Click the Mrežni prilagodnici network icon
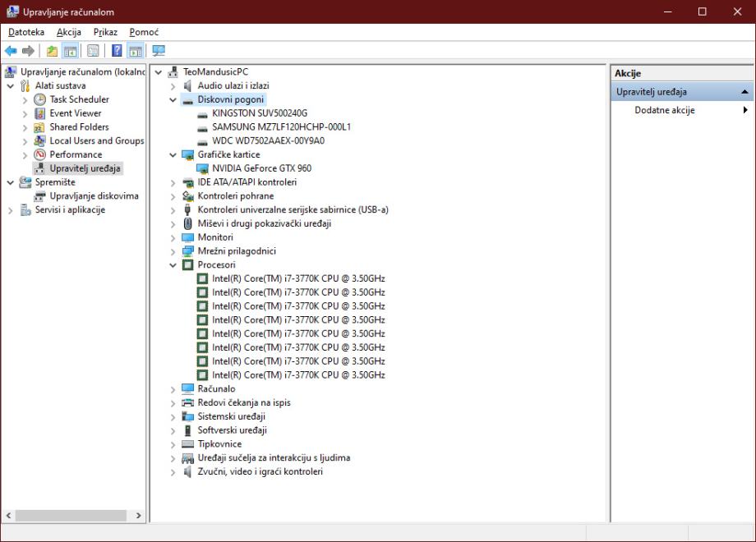 pos(187,251)
